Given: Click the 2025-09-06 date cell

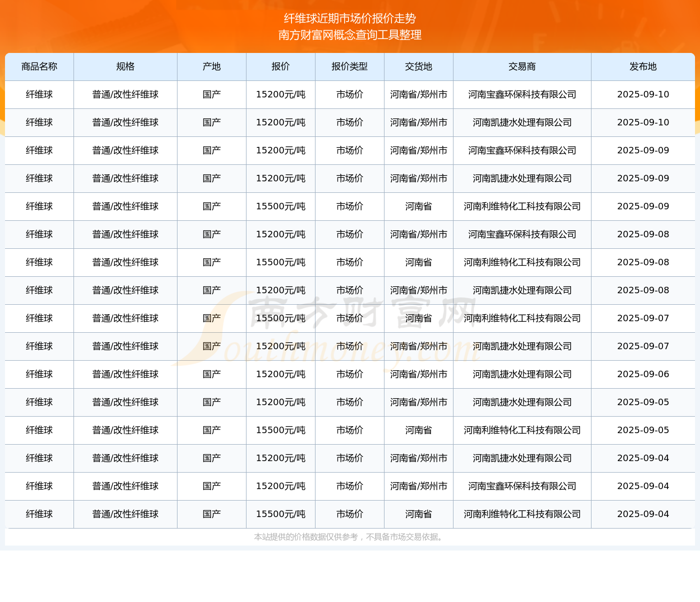Looking at the screenshot, I should point(643,374).
